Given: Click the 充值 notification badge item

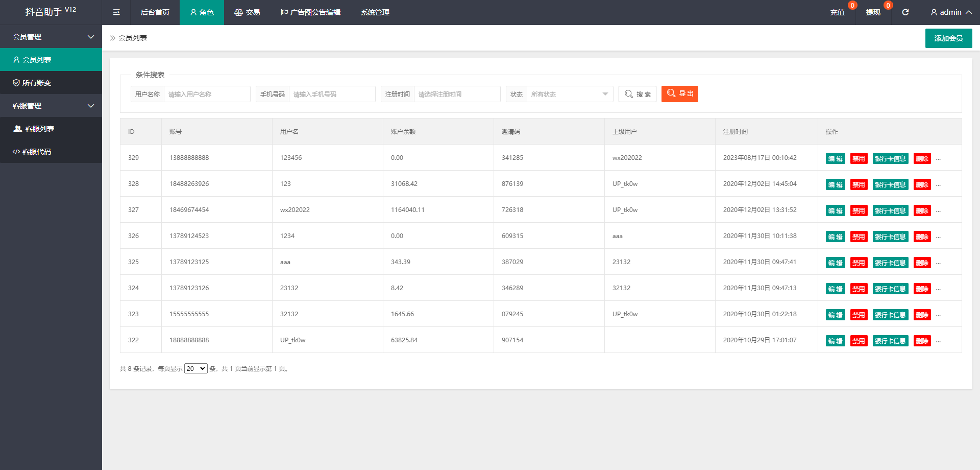Looking at the screenshot, I should pyautogui.click(x=837, y=12).
